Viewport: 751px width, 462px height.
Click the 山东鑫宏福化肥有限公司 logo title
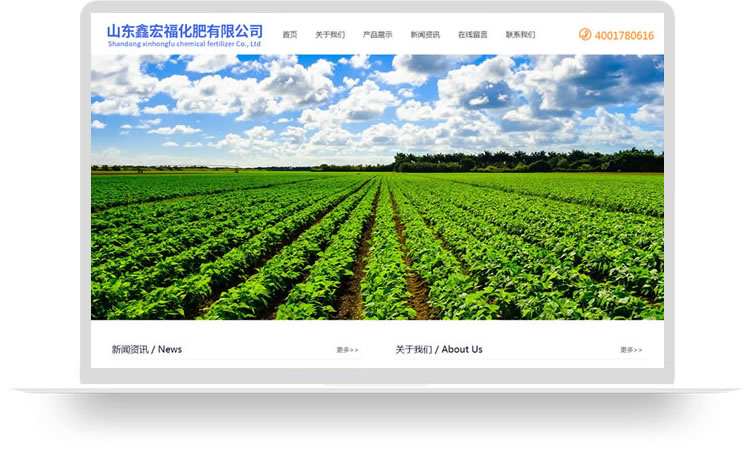[x=184, y=30]
